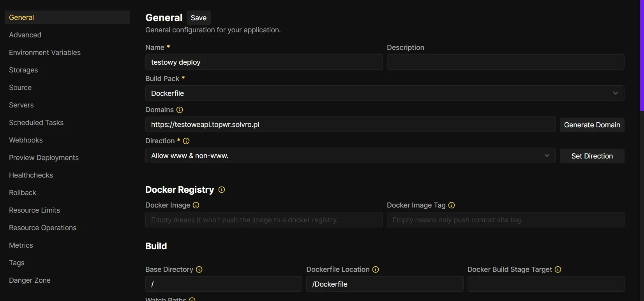This screenshot has height=301, width=644.
Task: Open the Danger Zone section
Action: coord(30,280)
